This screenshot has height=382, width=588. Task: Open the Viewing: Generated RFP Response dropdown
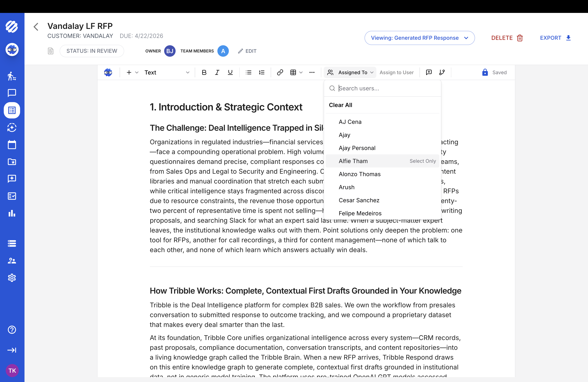[x=419, y=38]
